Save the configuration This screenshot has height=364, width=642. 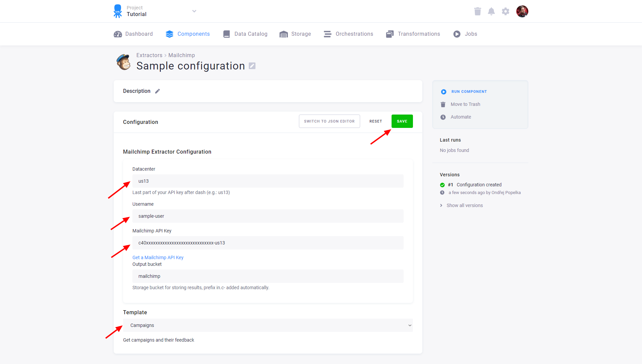point(402,121)
